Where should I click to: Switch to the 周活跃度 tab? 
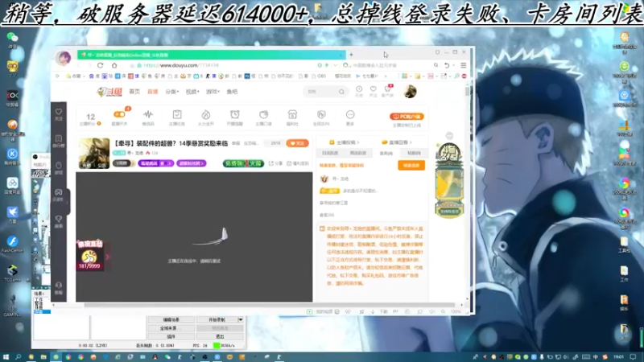(357, 153)
